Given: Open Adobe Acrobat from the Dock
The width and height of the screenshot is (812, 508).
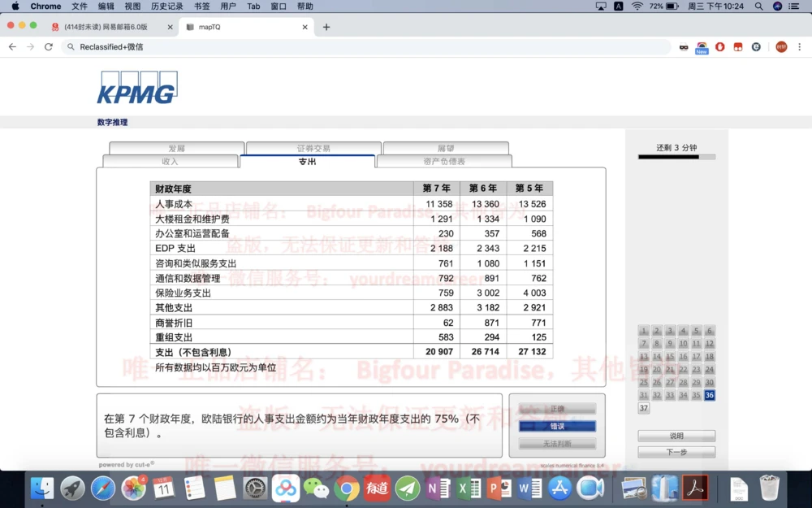Looking at the screenshot, I should (694, 488).
